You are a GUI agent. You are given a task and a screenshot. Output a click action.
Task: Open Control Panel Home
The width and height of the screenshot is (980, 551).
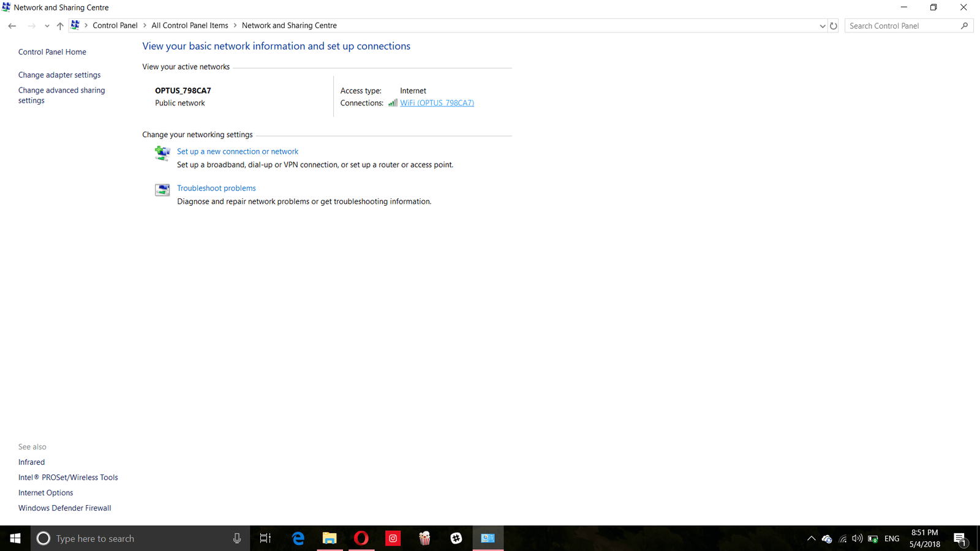pos(52,52)
